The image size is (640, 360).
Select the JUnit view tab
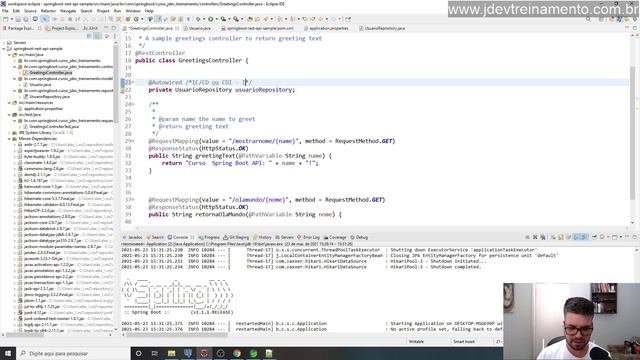91,28
